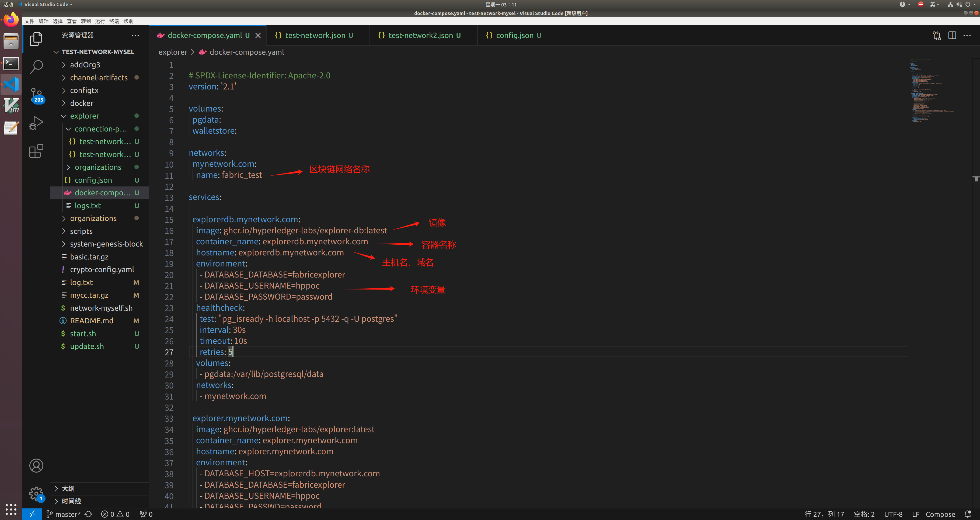
Task: Expand the channel-artifacts folder
Action: pos(99,77)
